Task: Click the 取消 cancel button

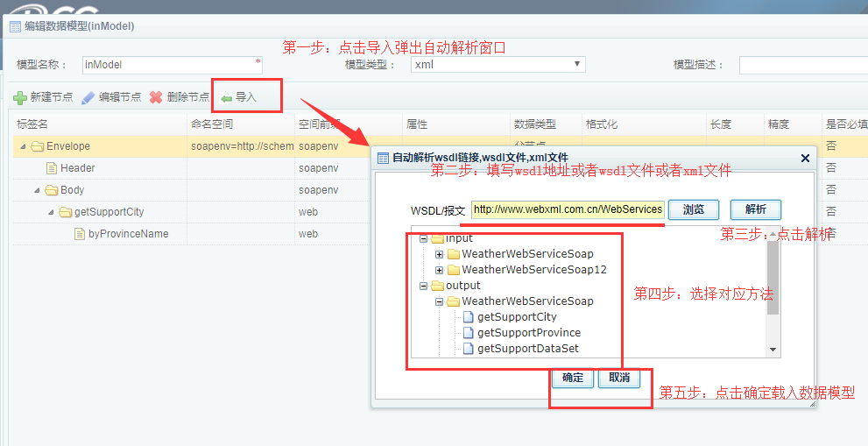Action: tap(619, 378)
